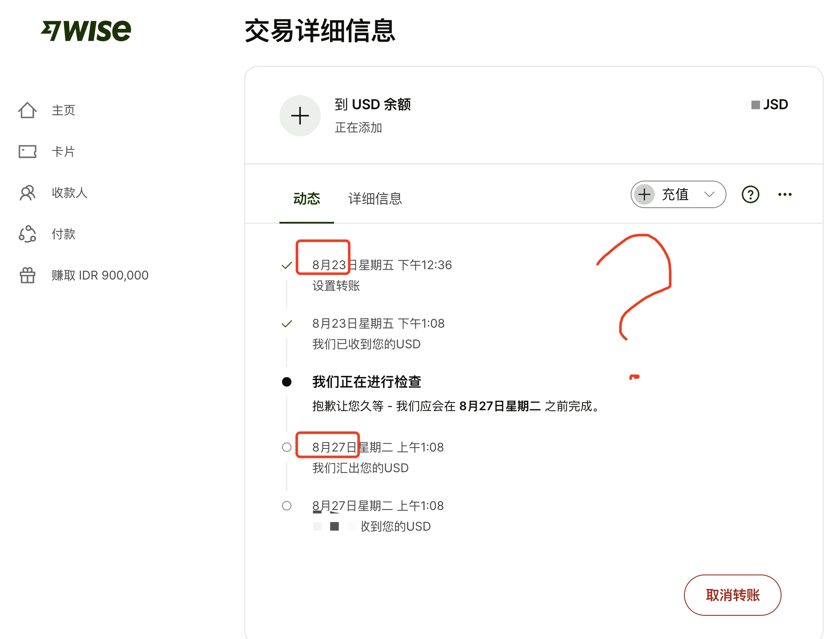This screenshot has height=639, width=840.
Task: Click the payments (付款) icon
Action: pos(28,234)
